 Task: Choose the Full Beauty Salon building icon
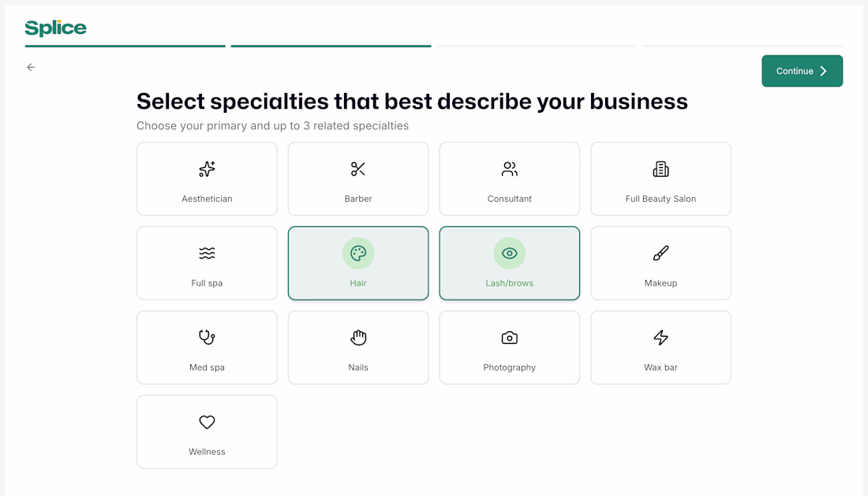[660, 169]
